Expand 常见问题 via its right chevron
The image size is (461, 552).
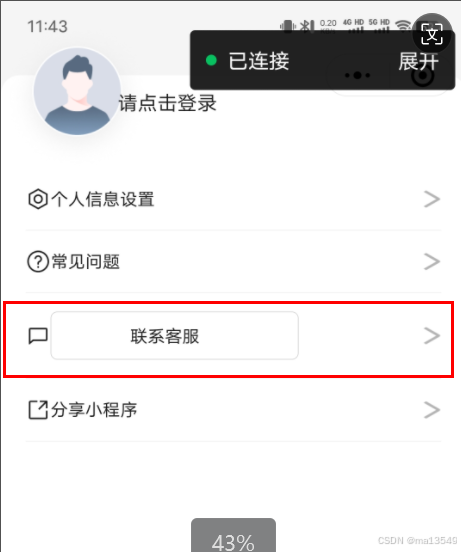pyautogui.click(x=432, y=262)
